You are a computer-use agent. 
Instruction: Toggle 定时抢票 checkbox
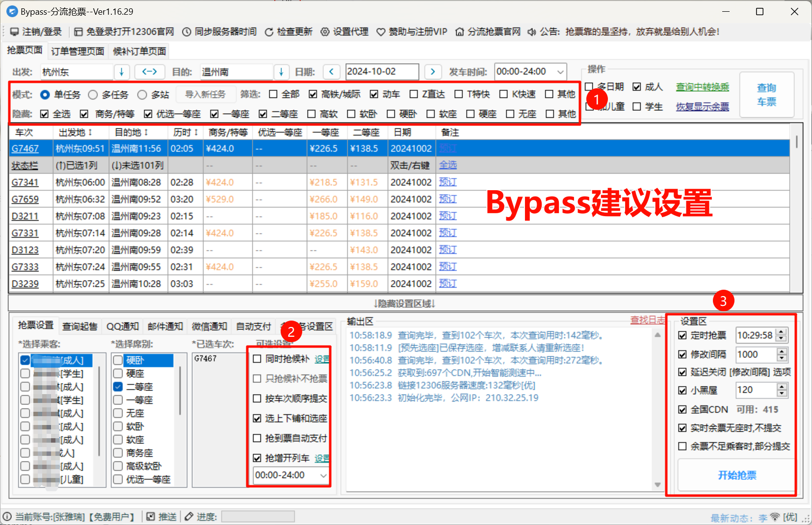click(x=682, y=335)
